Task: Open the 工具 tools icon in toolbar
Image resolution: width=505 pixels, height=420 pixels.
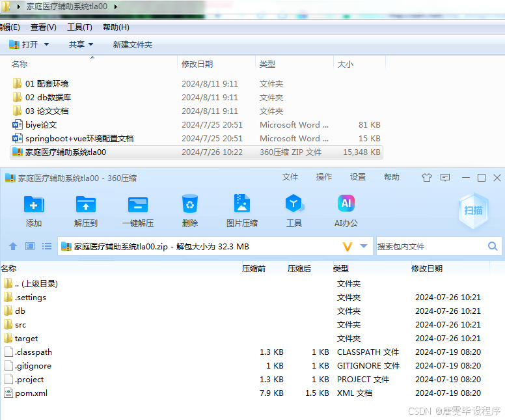Action: [x=294, y=203]
